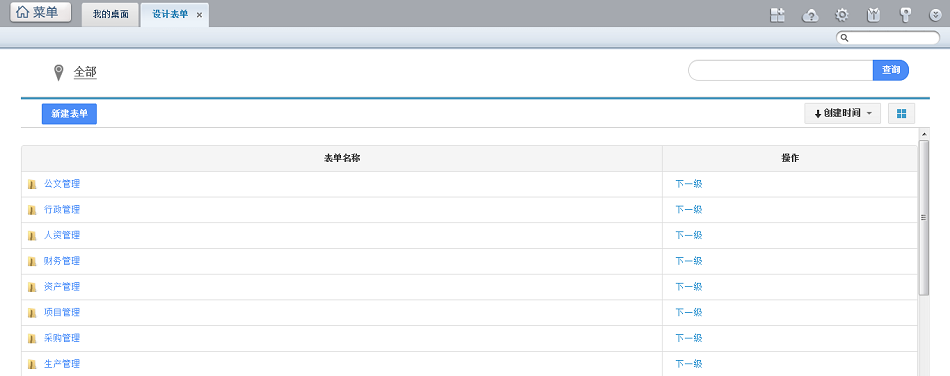Click 下一级 in the 资产管理 row

coord(689,286)
